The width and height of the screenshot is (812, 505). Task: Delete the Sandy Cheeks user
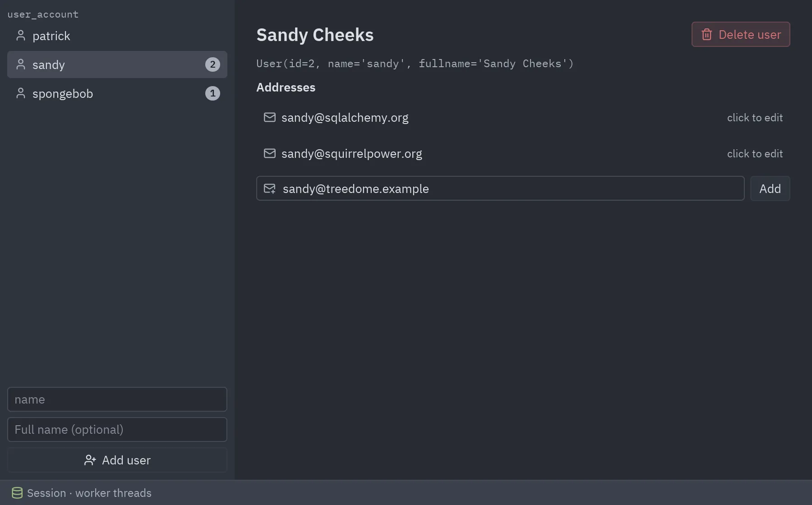pyautogui.click(x=741, y=34)
